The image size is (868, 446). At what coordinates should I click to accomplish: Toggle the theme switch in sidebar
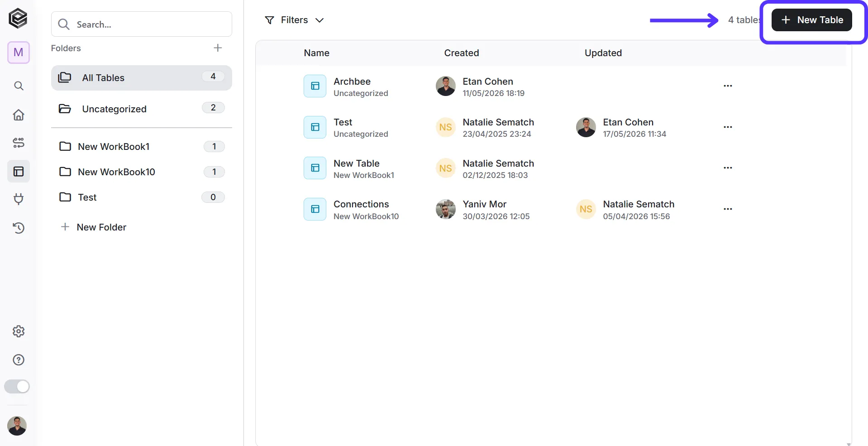click(17, 386)
